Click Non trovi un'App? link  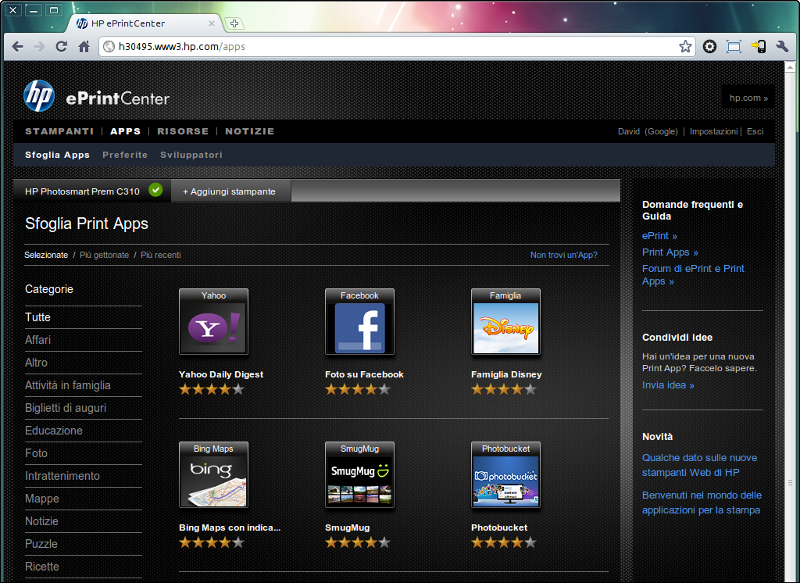[x=564, y=255]
